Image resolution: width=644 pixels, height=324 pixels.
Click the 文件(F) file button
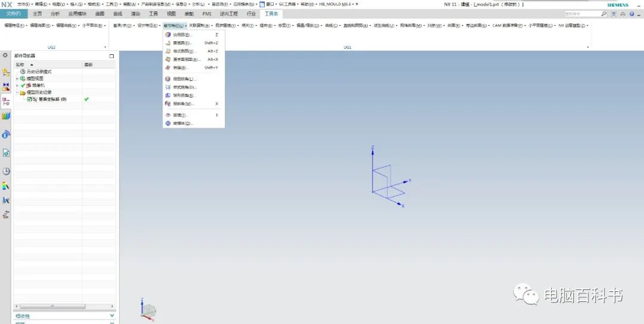coord(13,13)
